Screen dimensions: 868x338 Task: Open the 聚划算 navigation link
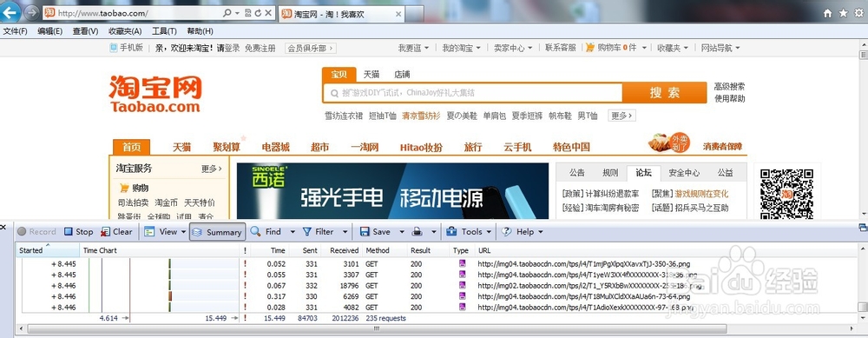click(227, 148)
